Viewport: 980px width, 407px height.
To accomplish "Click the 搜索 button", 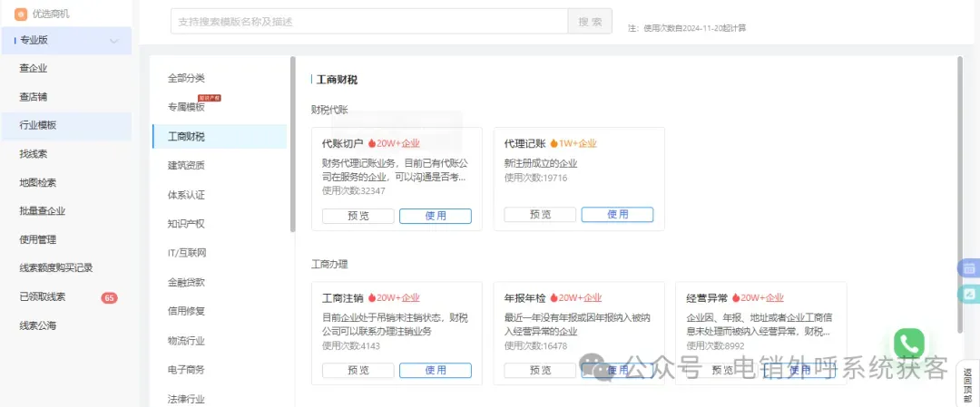I will point(590,21).
